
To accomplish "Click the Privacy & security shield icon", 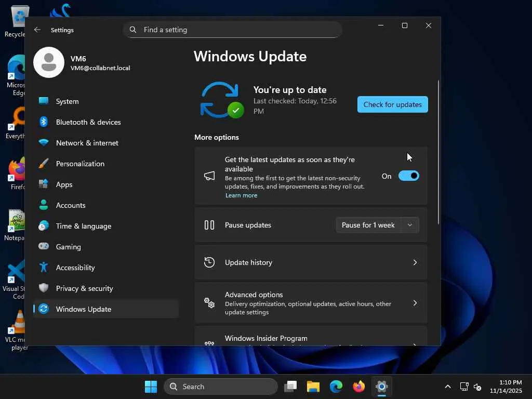I will tap(44, 288).
